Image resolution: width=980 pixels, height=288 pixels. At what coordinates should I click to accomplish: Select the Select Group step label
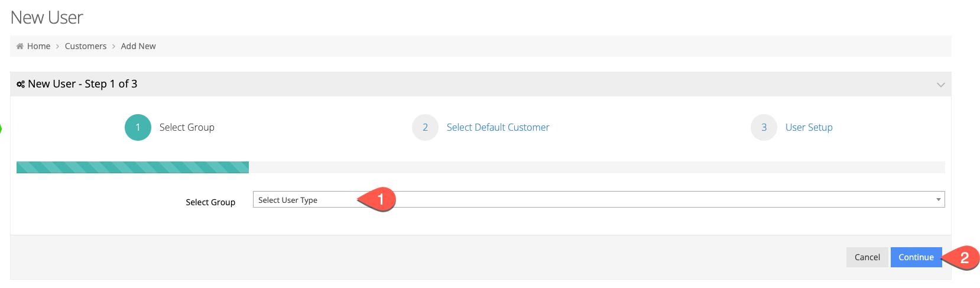[x=187, y=127]
